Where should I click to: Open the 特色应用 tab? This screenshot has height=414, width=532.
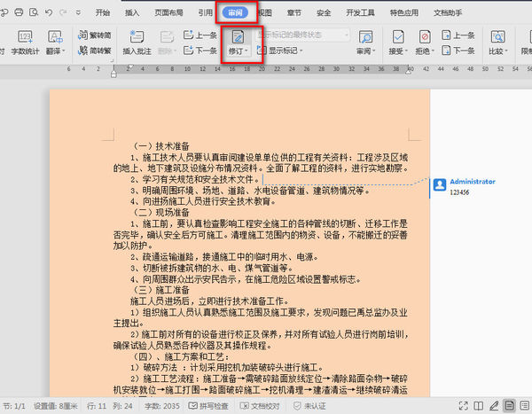[404, 13]
